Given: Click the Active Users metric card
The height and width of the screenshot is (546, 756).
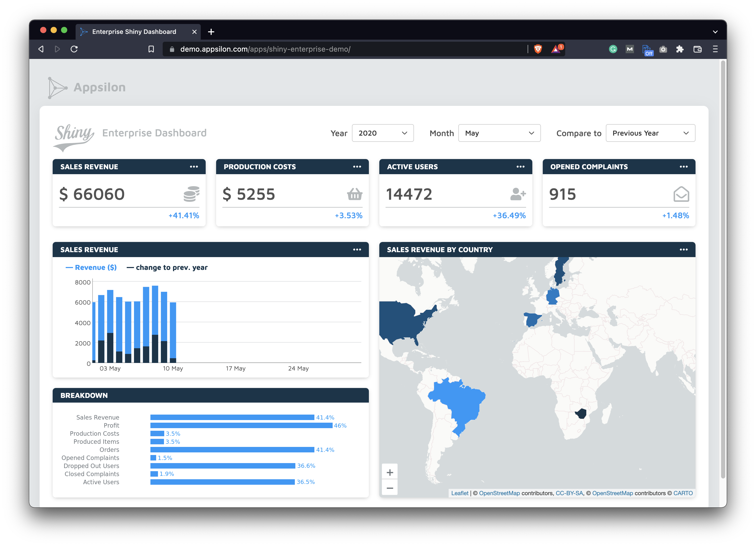Looking at the screenshot, I should click(454, 193).
